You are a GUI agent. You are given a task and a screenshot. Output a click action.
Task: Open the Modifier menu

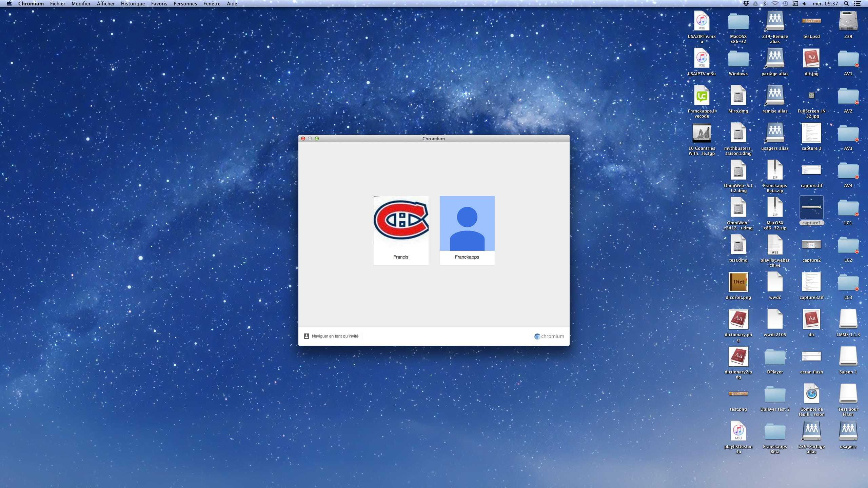click(81, 4)
